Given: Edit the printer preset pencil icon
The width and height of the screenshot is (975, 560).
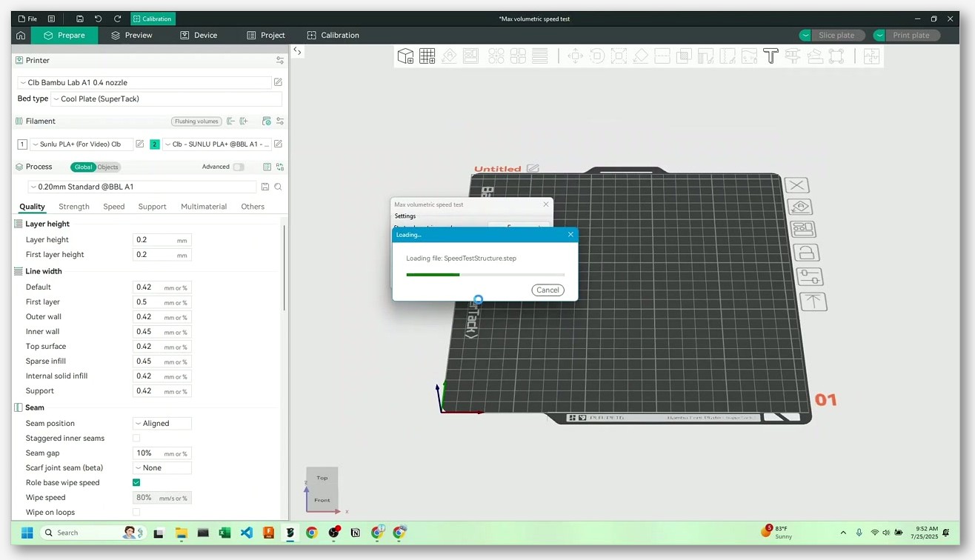Looking at the screenshot, I should [278, 82].
